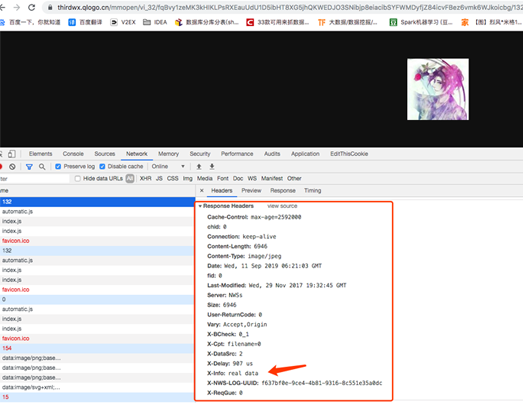Click the import HAR upload arrow

tap(199, 166)
